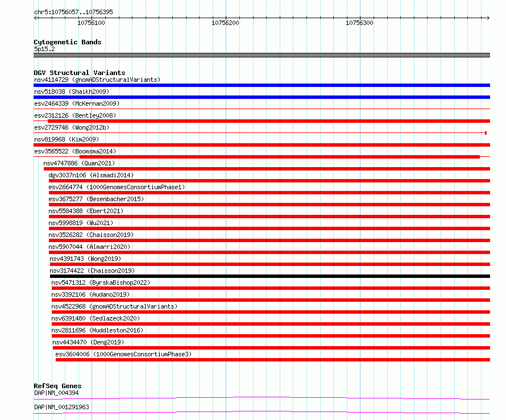Viewport: 506px width, 420px height.
Task: Click the DGV Structural Variants track title
Action: click(x=80, y=73)
